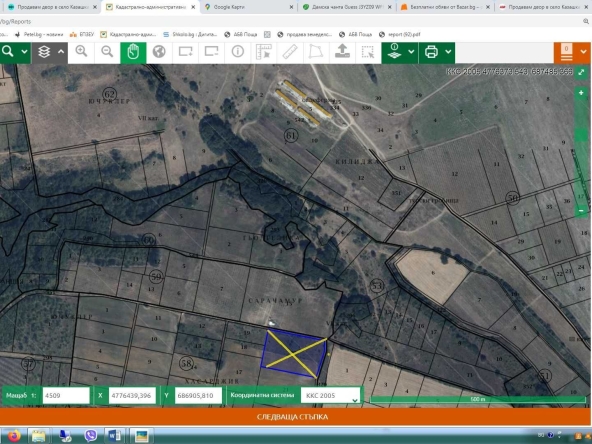Click the scale input field showing 4509
592x444 pixels.
[66, 395]
